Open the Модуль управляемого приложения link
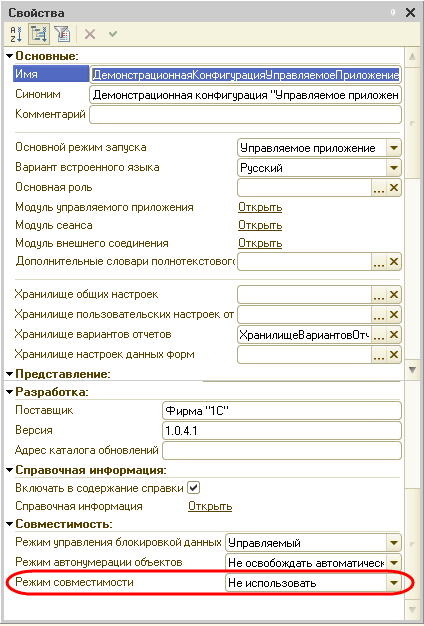424x626 pixels. click(260, 208)
